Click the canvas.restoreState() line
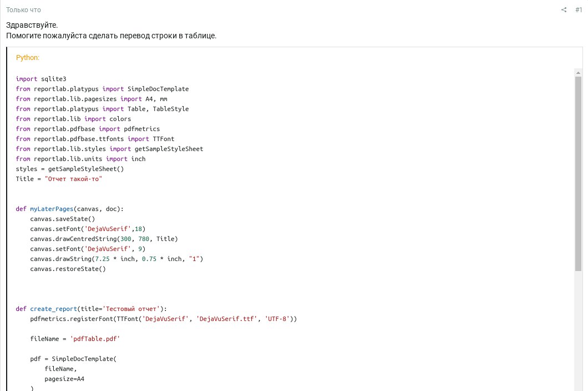Image resolution: width=588 pixels, height=391 pixels. pos(68,269)
